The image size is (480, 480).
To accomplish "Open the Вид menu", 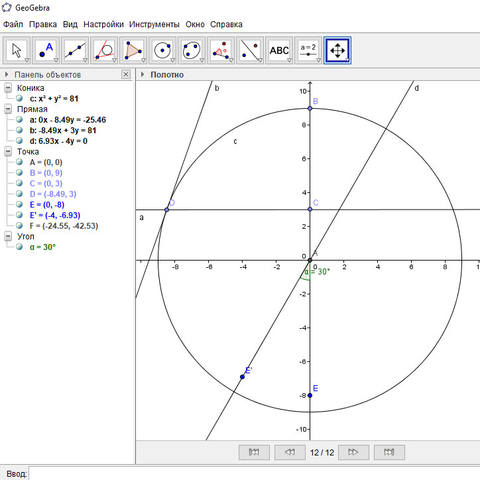I will coord(70,24).
